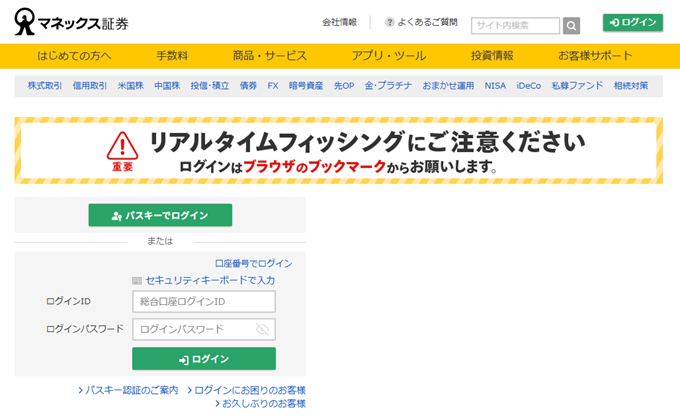The image size is (680, 418).
Task: Select 信用取引 in sub navigation
Action: click(90, 86)
